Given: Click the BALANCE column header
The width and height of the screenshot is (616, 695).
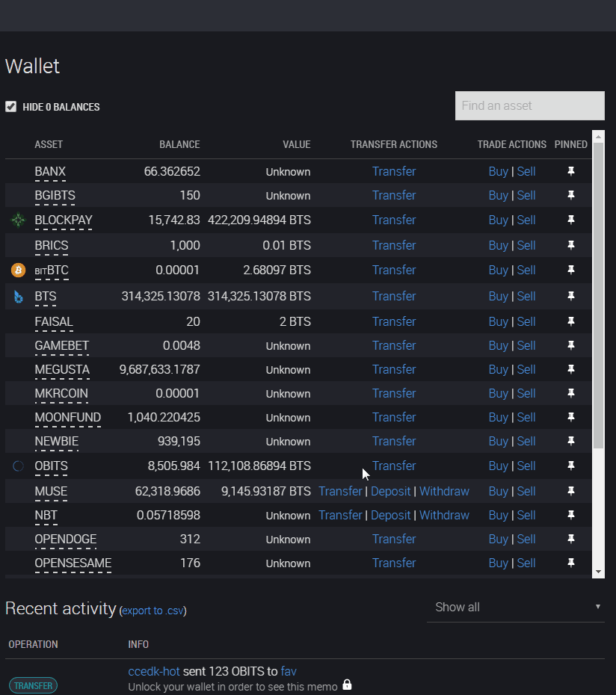Looking at the screenshot, I should pos(179,144).
